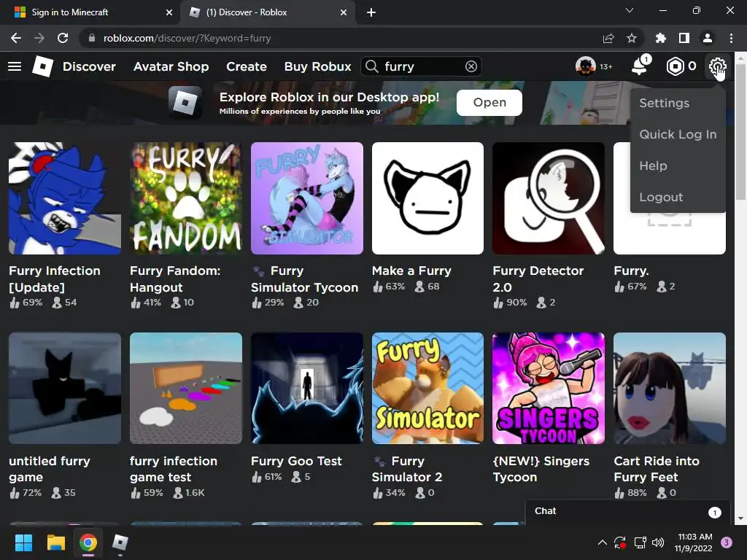Click the browser address bar URL
The image size is (747, 560).
click(187, 38)
